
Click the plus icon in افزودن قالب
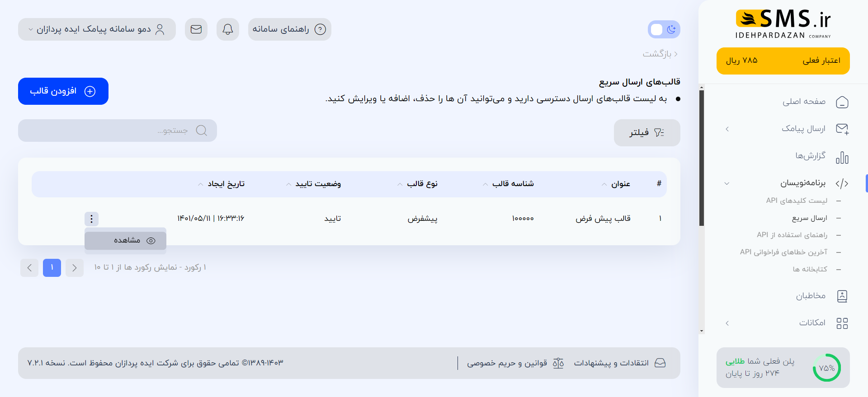[x=90, y=91]
